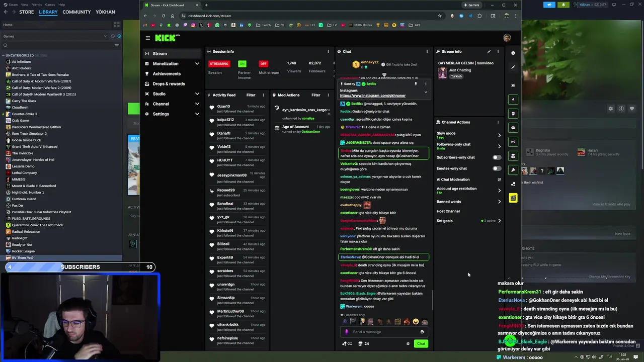Click the focus-frame icon in right sidebar

tap(513, 85)
